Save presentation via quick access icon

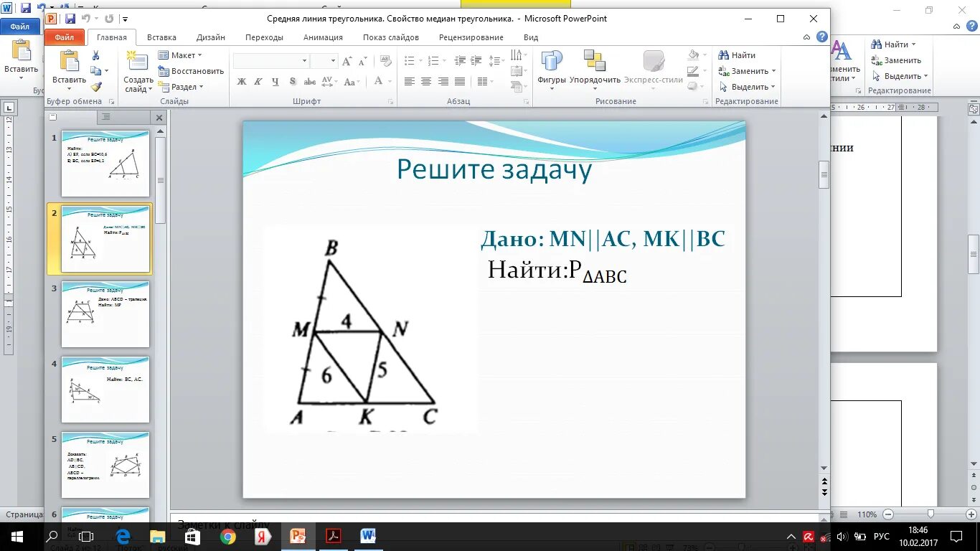click(x=70, y=19)
